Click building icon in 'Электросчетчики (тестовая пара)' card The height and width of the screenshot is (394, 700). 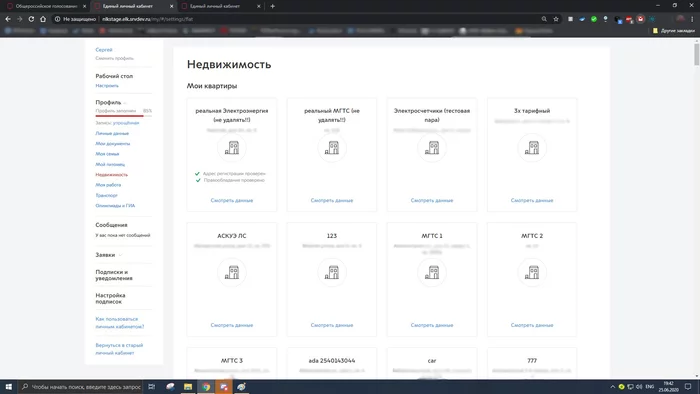point(432,148)
